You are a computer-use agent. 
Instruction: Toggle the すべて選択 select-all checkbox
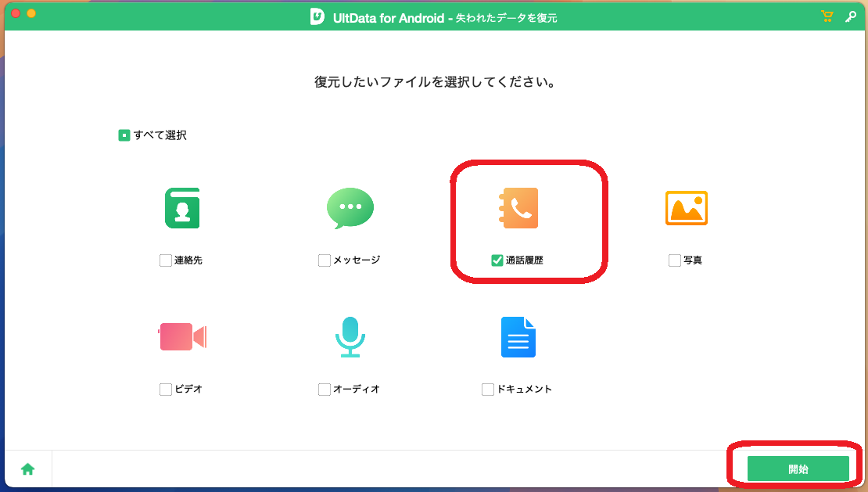124,135
